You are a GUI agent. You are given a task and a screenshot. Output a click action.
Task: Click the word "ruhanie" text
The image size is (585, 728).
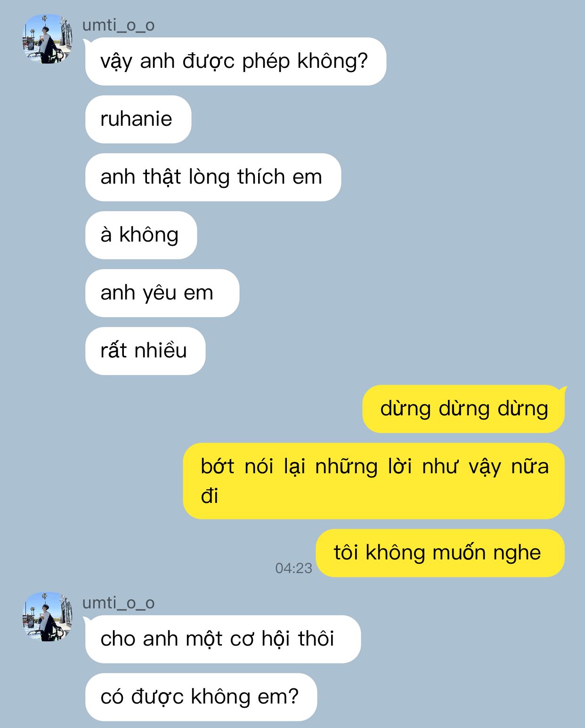coord(136,119)
